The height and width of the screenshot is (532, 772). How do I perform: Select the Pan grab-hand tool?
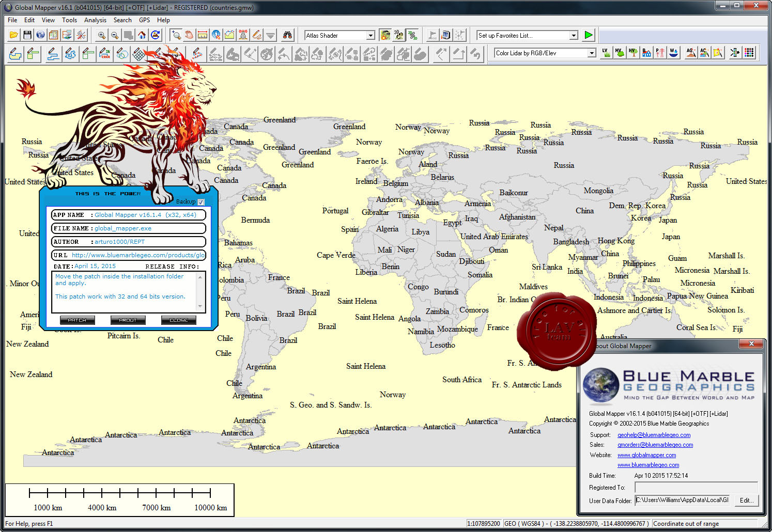[x=190, y=35]
